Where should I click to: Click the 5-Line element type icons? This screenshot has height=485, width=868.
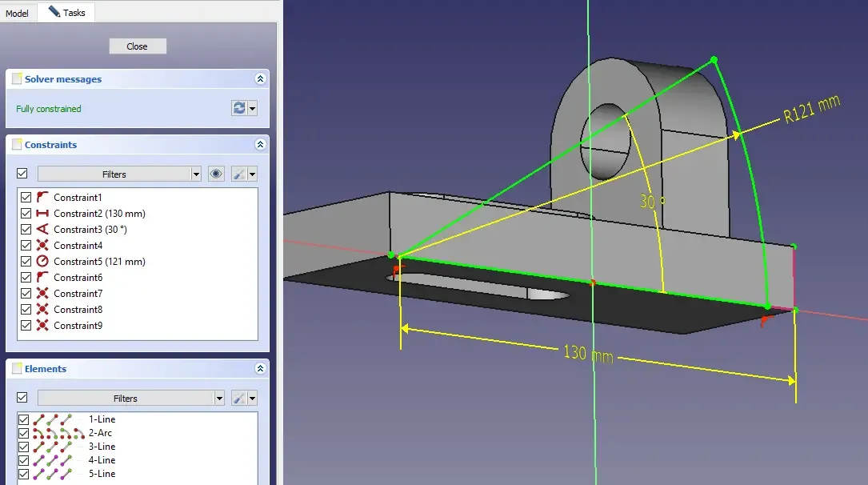53,474
